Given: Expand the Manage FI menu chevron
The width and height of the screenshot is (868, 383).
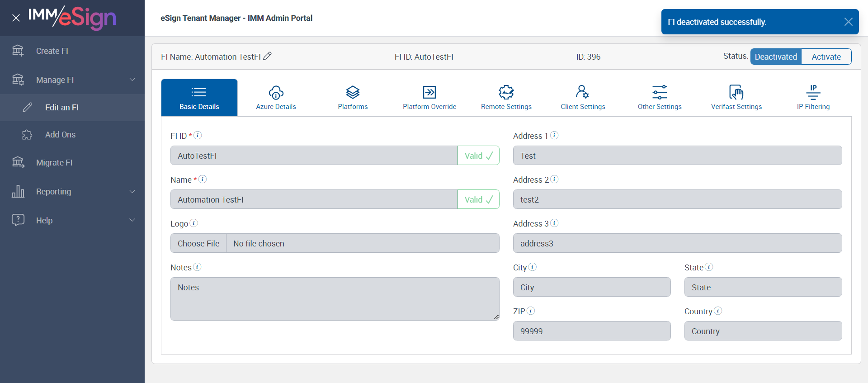Looking at the screenshot, I should (x=132, y=80).
